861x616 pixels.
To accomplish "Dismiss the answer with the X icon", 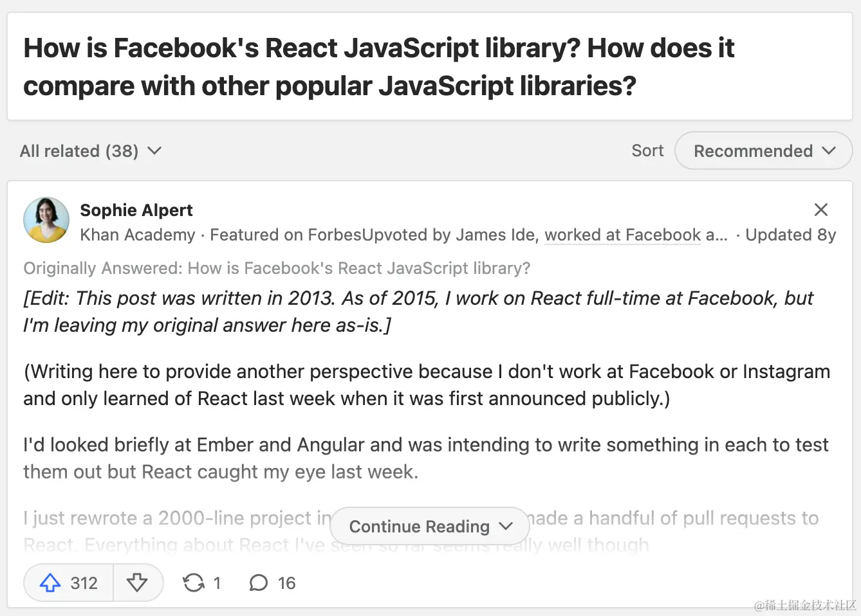I will click(820, 210).
